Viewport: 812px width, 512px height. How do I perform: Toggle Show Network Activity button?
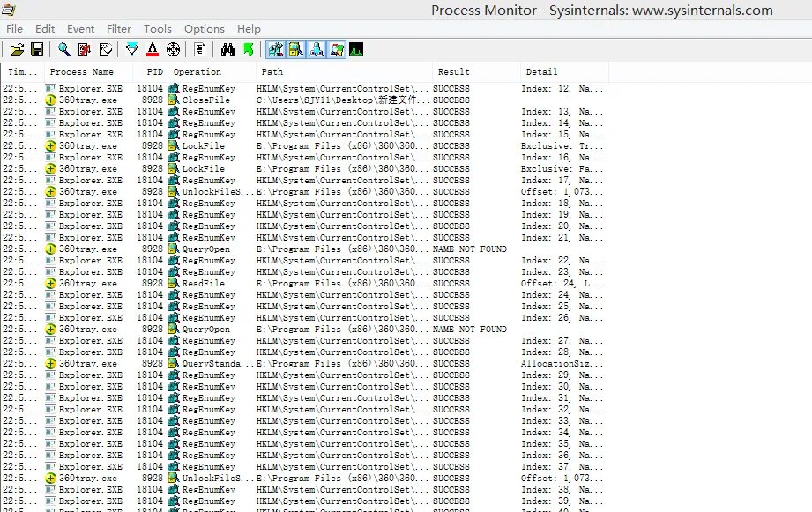click(317, 49)
